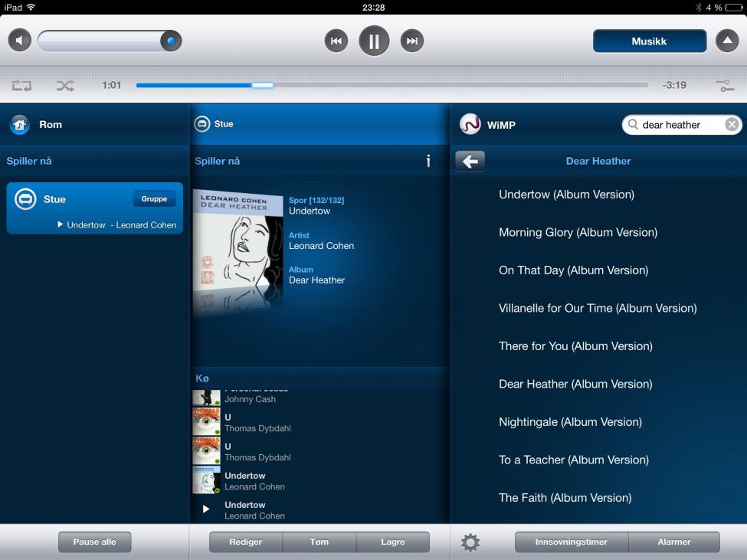The height and width of the screenshot is (560, 747).
Task: Open Innsovningstimer sleep timer
Action: tap(572, 542)
